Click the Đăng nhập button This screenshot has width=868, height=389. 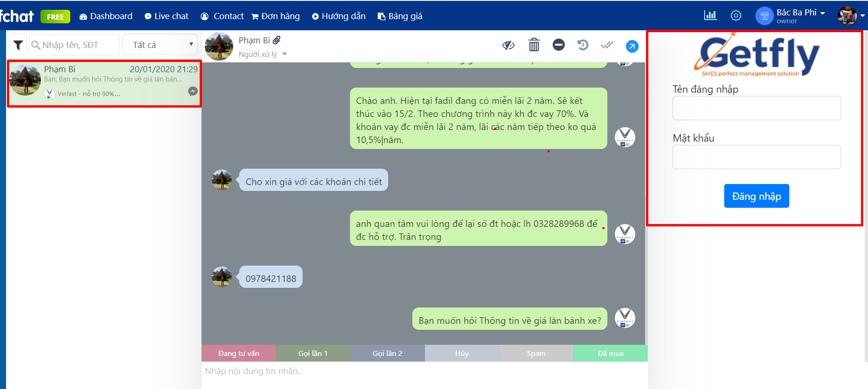[756, 196]
